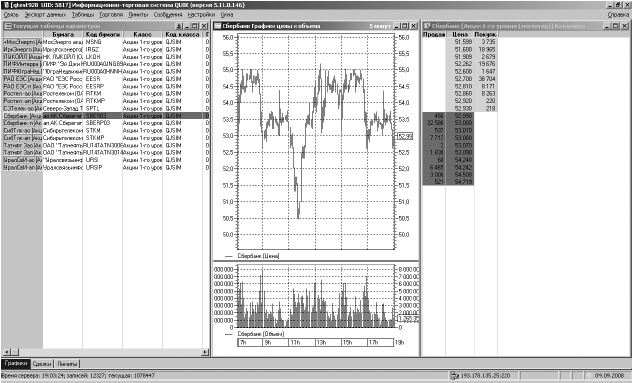Open the Настройки menu
The image size is (633, 383).
pyautogui.click(x=201, y=15)
